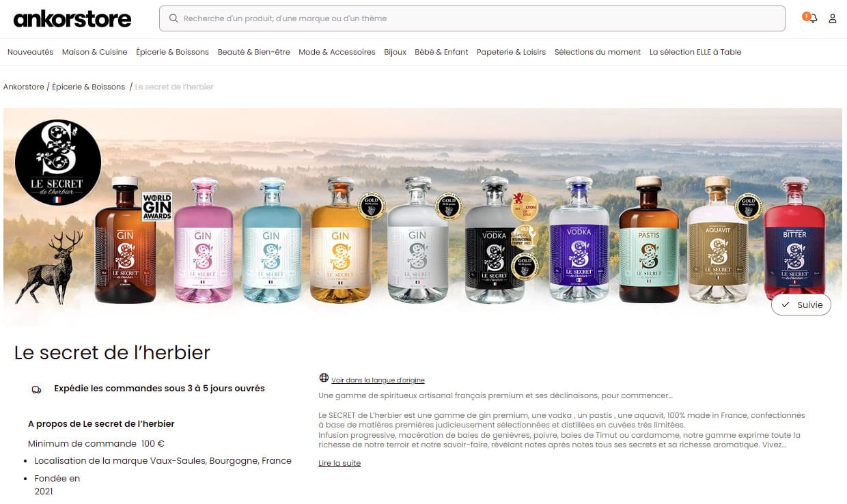The height and width of the screenshot is (504, 847).
Task: Open the notifications bell icon
Action: [812, 18]
